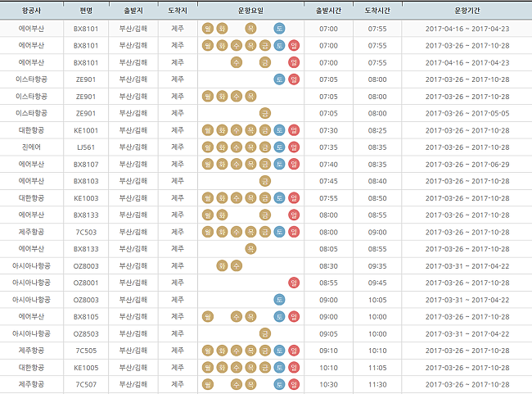Click the 편명 column header
Screen dimensions: 532x394
86,11
